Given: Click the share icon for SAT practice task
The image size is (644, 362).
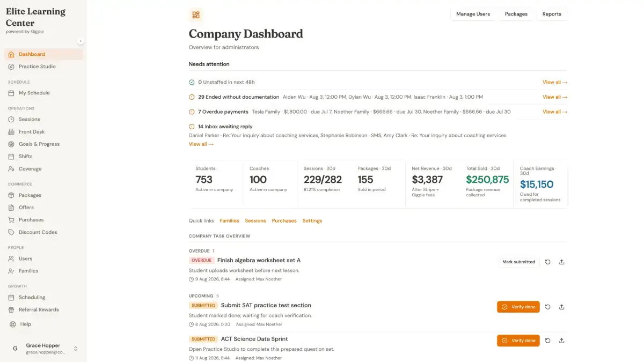Looking at the screenshot, I should [562, 307].
